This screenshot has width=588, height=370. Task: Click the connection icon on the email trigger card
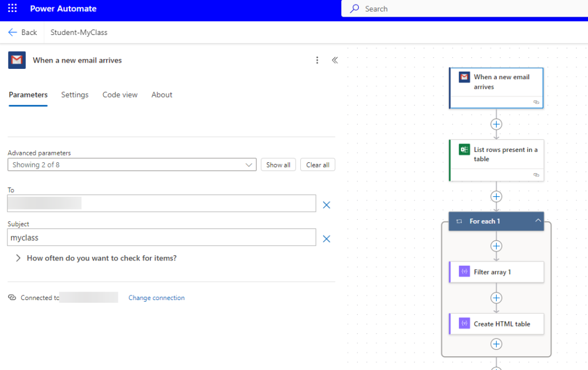pos(536,102)
